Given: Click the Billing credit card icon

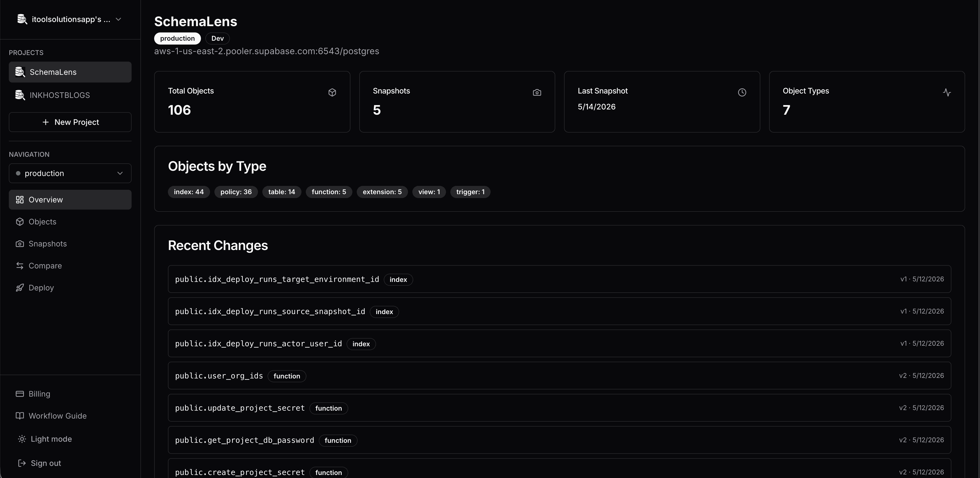Looking at the screenshot, I should (20, 394).
